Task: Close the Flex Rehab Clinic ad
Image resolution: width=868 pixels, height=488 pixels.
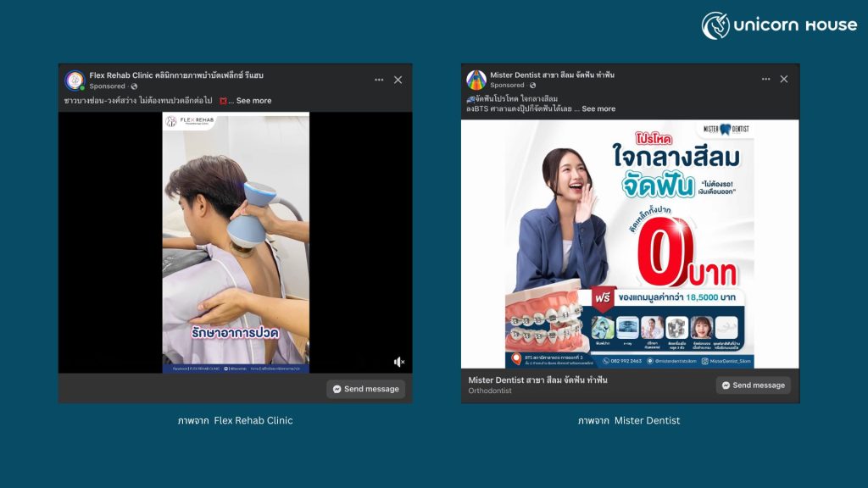Action: click(x=398, y=80)
